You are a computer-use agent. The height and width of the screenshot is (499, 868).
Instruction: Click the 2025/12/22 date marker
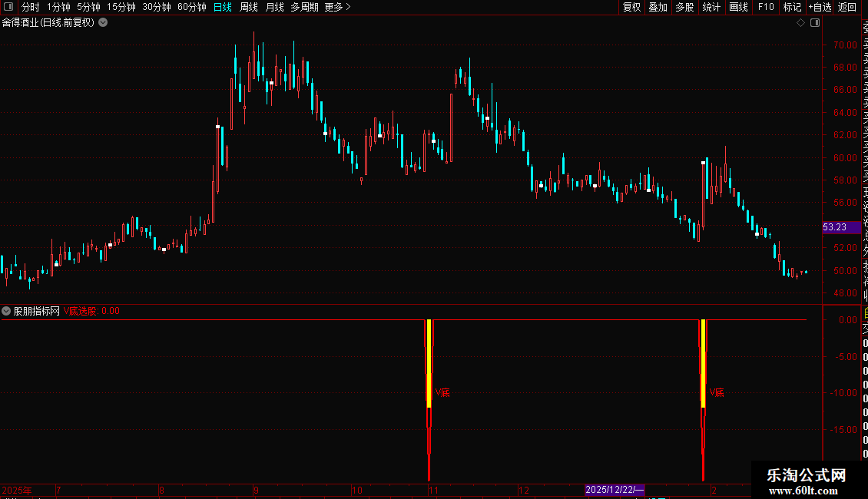[615, 490]
